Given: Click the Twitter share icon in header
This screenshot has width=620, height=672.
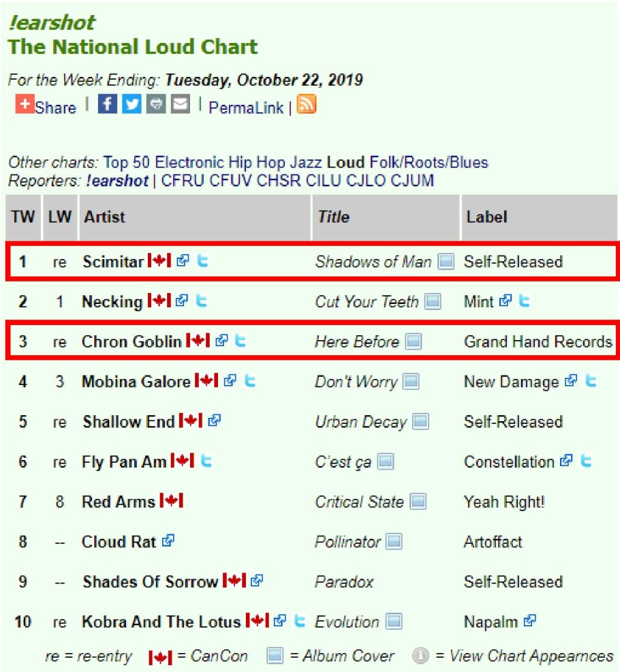Looking at the screenshot, I should pyautogui.click(x=131, y=104).
